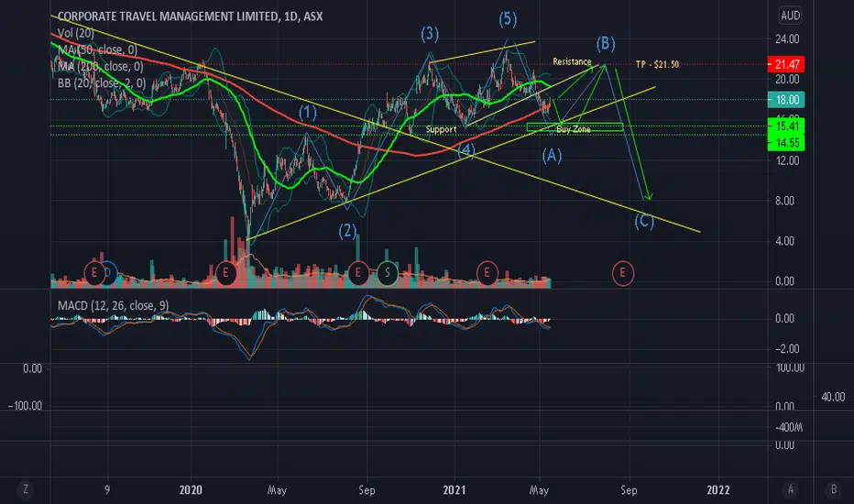Select the BB (20, close, 2, 0) legend

pyautogui.click(x=102, y=83)
